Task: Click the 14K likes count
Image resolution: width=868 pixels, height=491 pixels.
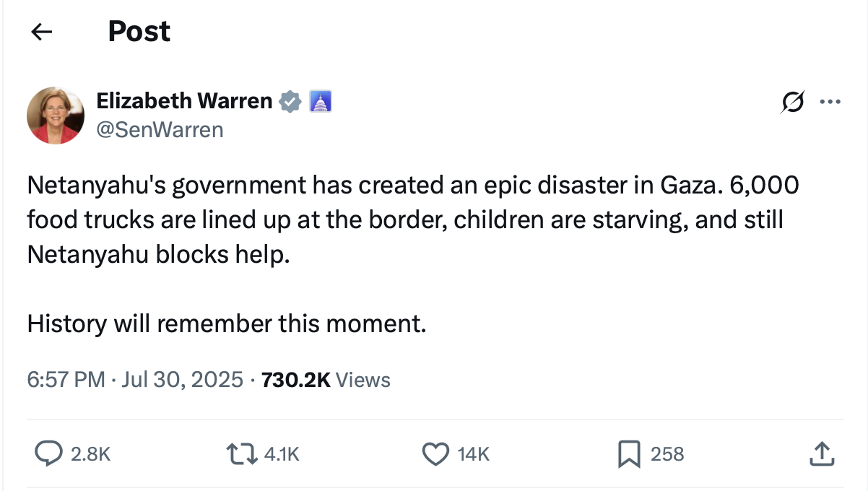Action: [x=474, y=454]
